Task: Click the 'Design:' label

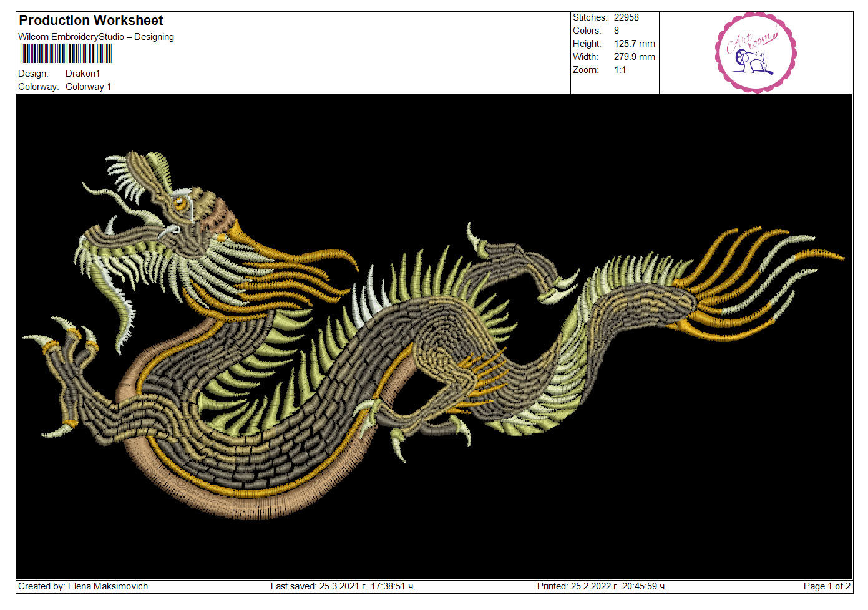Action: click(33, 74)
